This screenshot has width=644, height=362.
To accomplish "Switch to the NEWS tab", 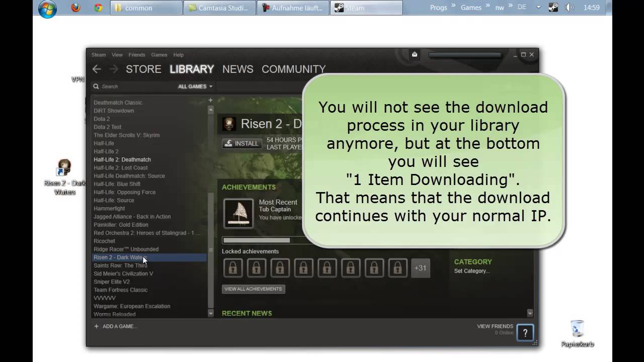I will [x=238, y=69].
